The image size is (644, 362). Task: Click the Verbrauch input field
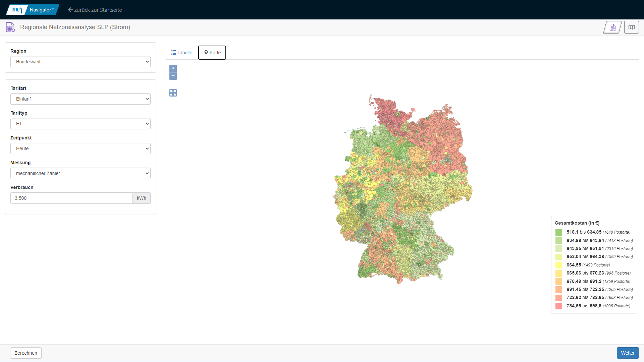(x=71, y=198)
